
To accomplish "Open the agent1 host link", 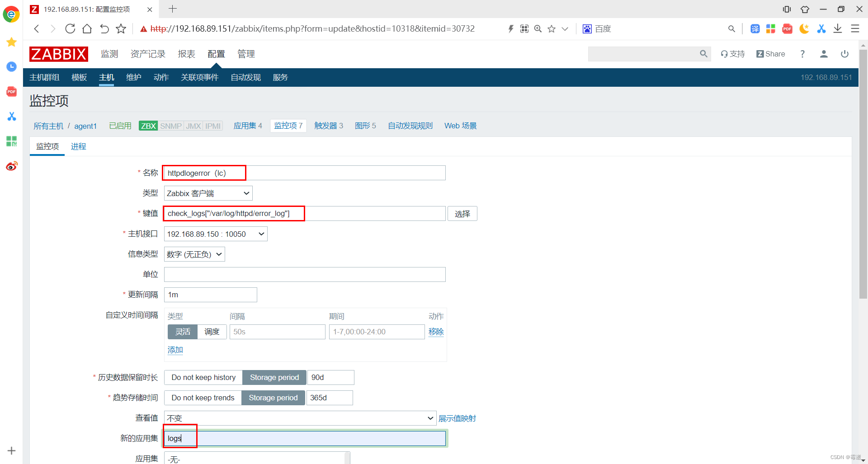I will (85, 126).
